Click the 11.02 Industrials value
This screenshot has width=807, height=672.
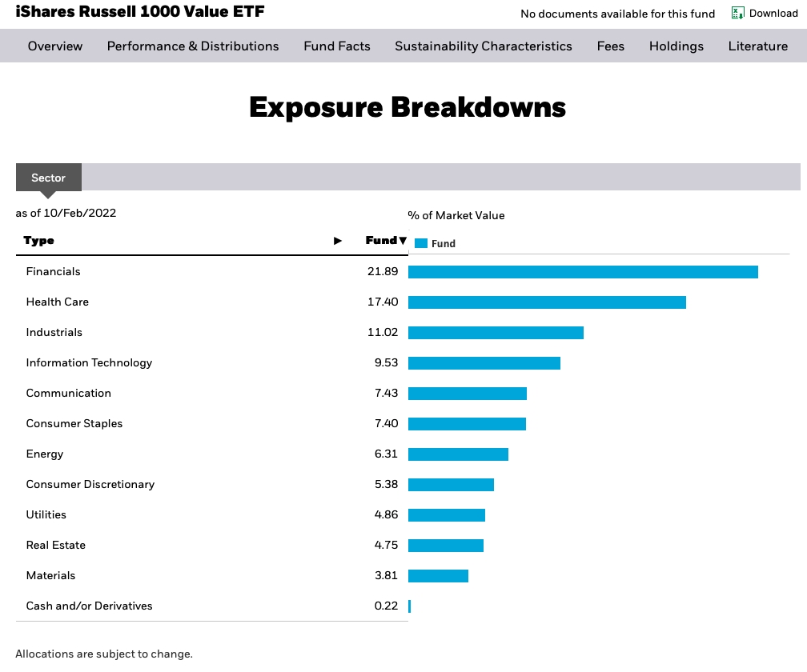pos(383,332)
